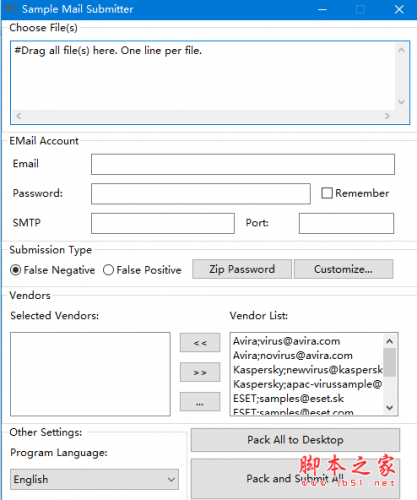Focus the SMTP server input field
Viewport: 417px width, 500px height.
point(163,223)
